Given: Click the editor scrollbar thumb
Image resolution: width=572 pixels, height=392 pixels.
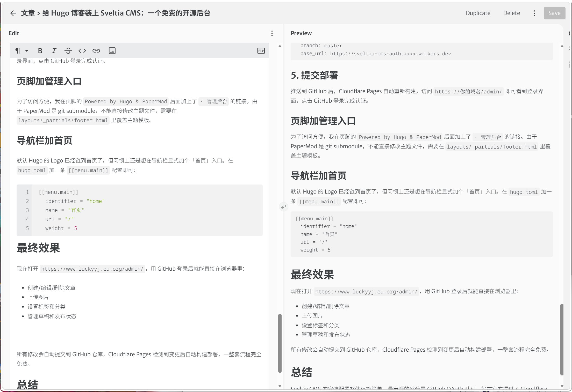Looking at the screenshot, I should coord(280,343).
